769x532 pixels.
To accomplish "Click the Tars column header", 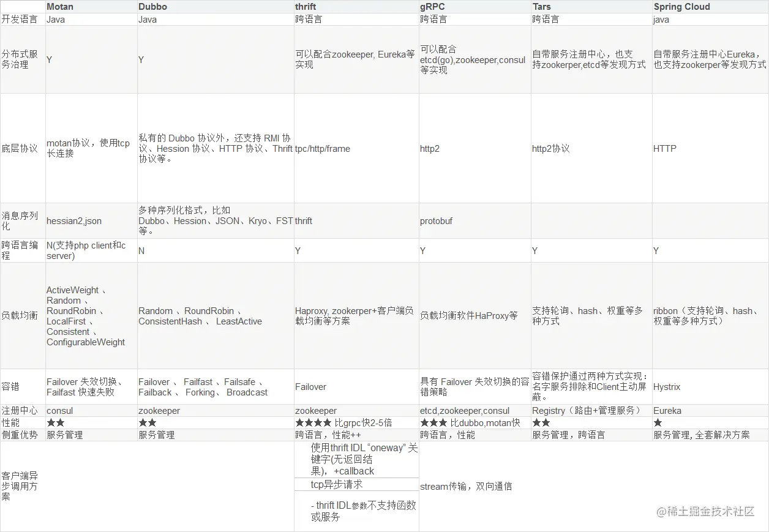I will [541, 7].
